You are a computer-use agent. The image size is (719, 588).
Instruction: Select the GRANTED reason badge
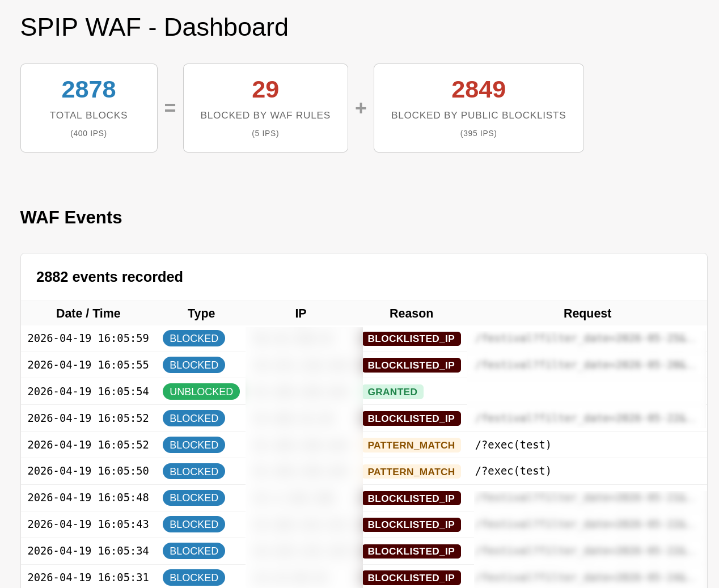(392, 392)
